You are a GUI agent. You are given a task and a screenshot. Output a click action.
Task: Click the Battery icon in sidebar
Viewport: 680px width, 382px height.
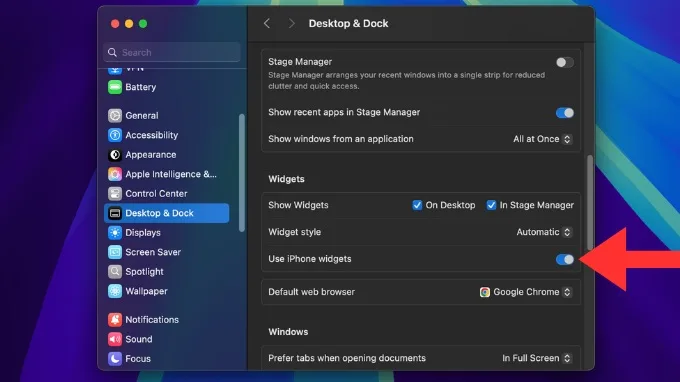click(115, 87)
